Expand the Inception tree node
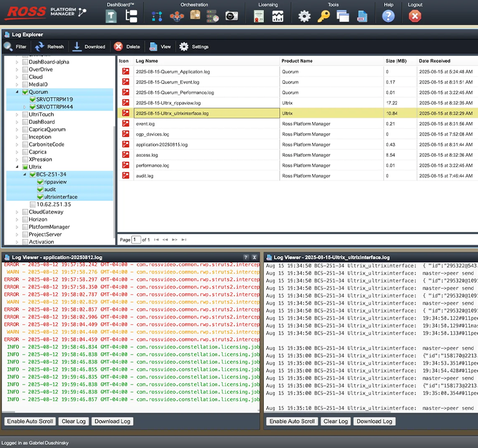The image size is (478, 448). tap(17, 137)
